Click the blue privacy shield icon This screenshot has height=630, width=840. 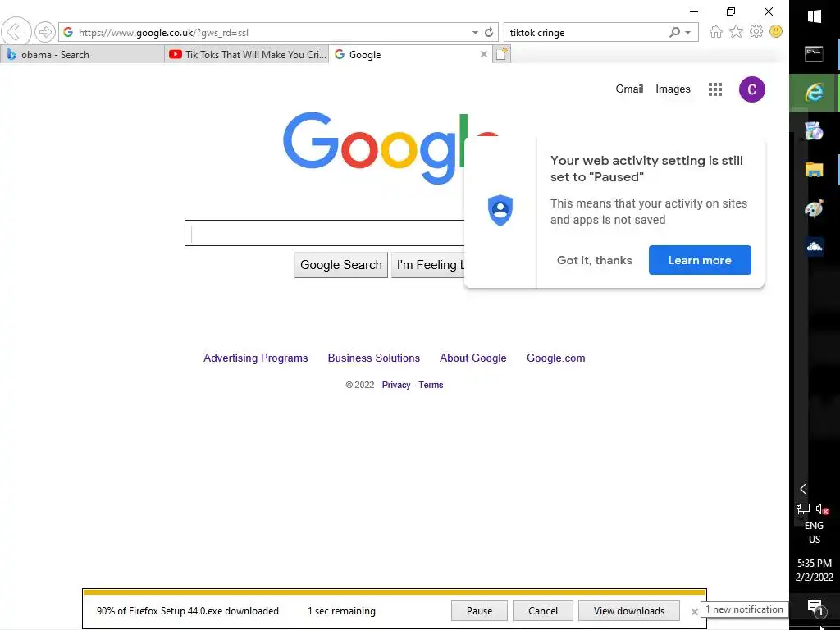click(500, 210)
